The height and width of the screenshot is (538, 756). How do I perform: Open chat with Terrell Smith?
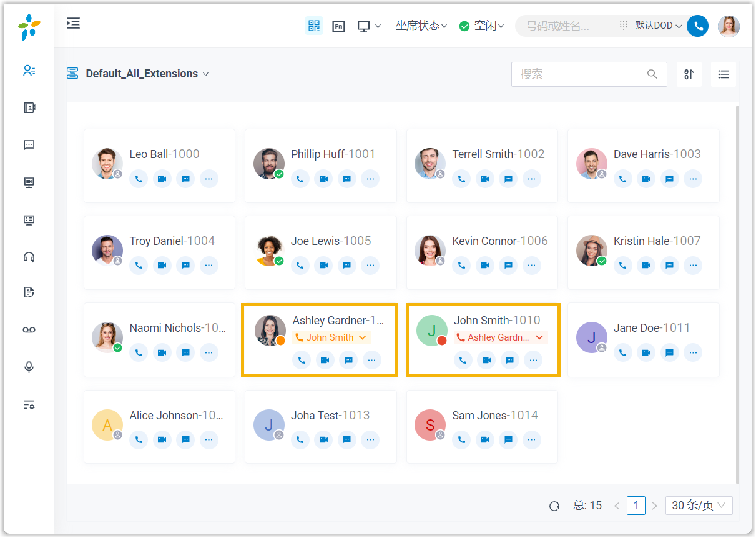point(508,179)
